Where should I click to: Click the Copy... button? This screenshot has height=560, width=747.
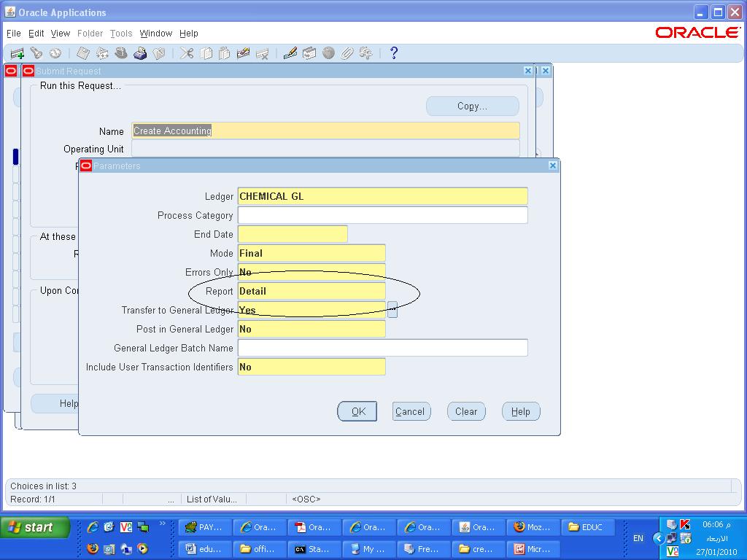pyautogui.click(x=472, y=106)
